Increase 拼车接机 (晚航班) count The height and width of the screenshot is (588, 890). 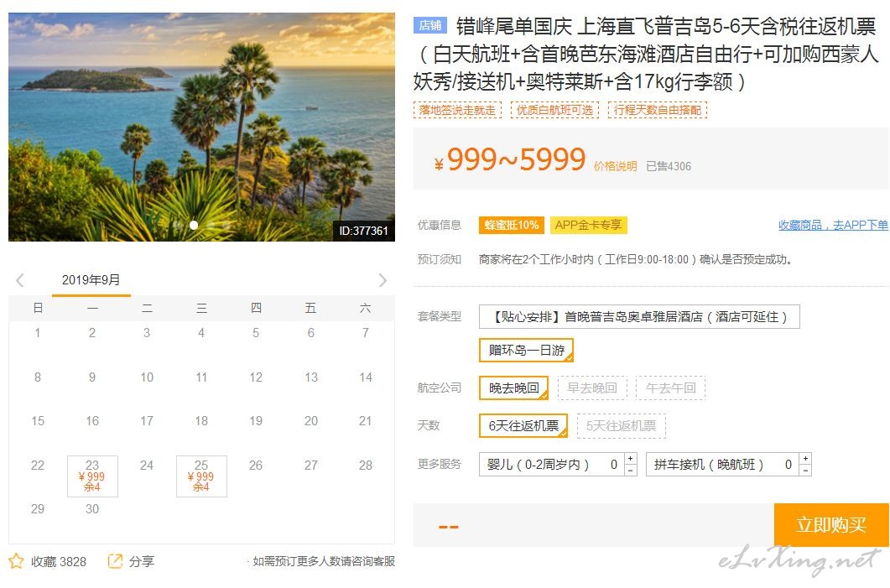(x=805, y=459)
